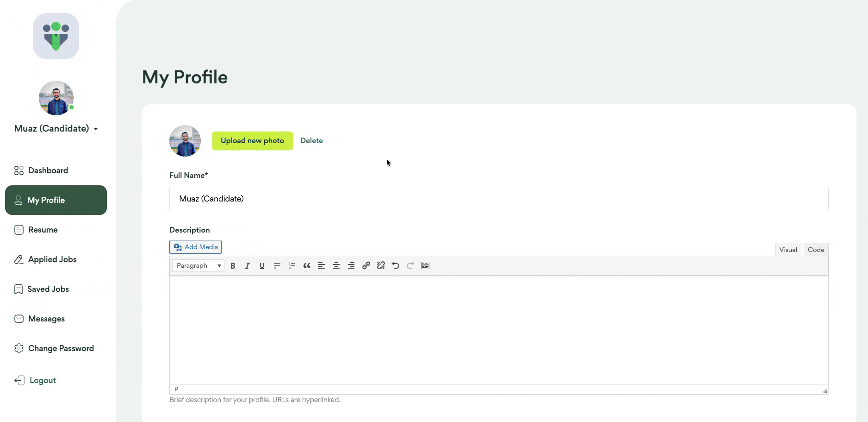Screen dimensions: 868x422
Task: Toggle underline formatting
Action: [262, 265]
